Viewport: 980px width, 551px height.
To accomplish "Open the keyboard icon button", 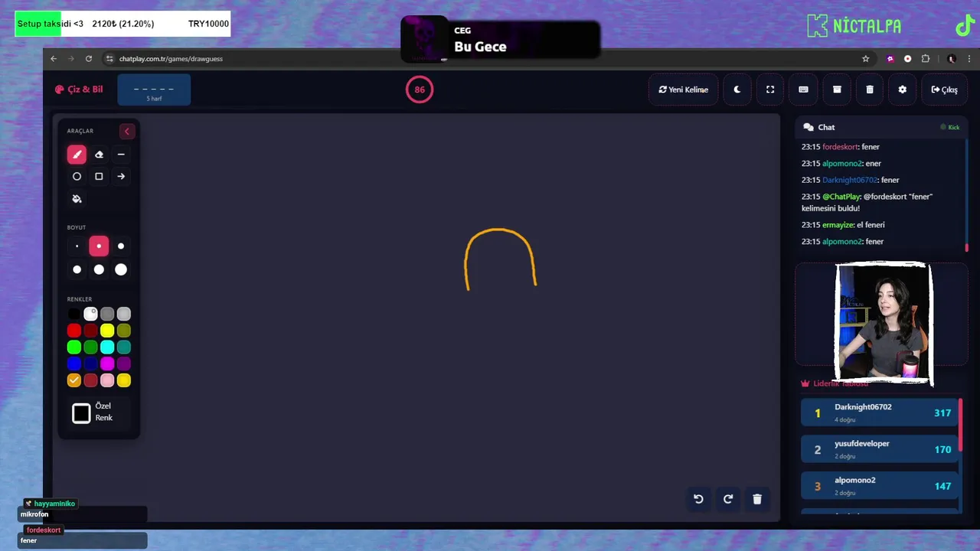I will click(803, 90).
